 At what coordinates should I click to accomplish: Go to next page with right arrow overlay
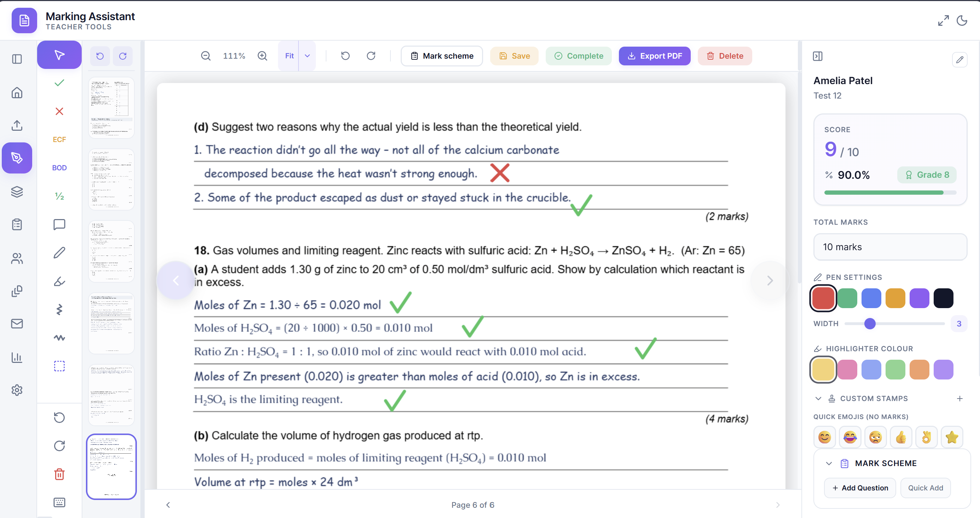pos(770,281)
